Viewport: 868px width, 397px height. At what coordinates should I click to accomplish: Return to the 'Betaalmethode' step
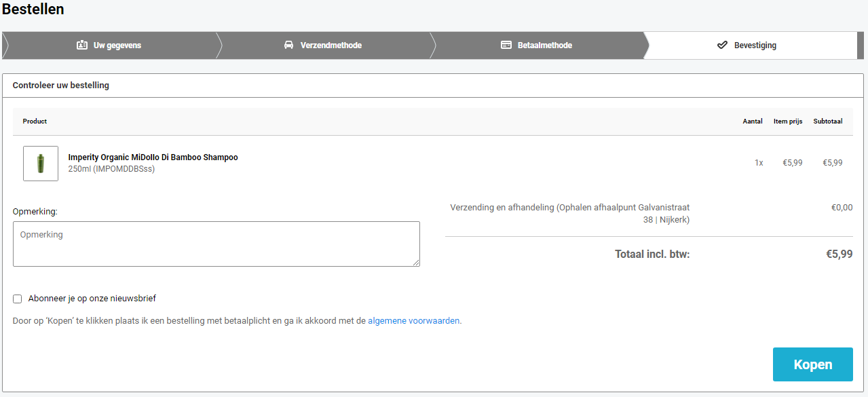pyautogui.click(x=544, y=45)
